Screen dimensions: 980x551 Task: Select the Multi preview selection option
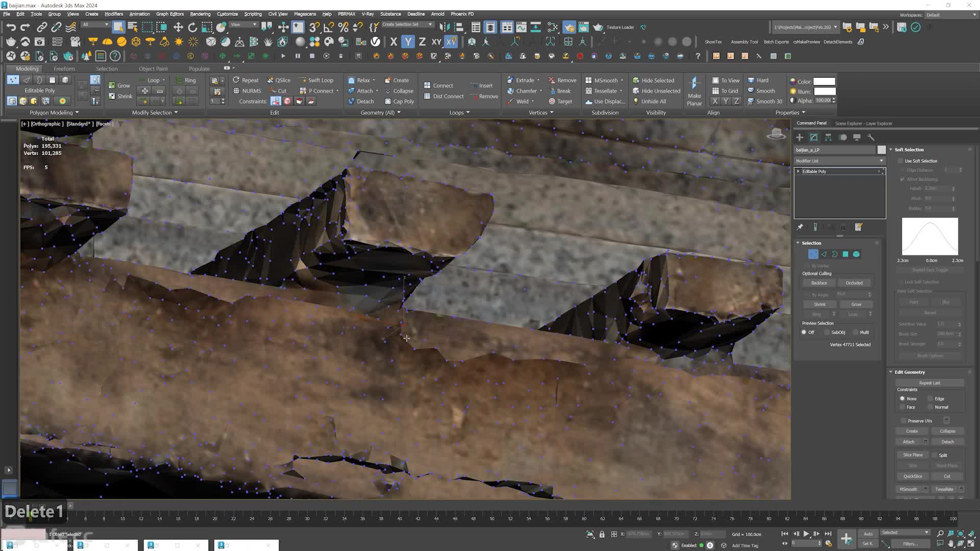click(x=856, y=332)
